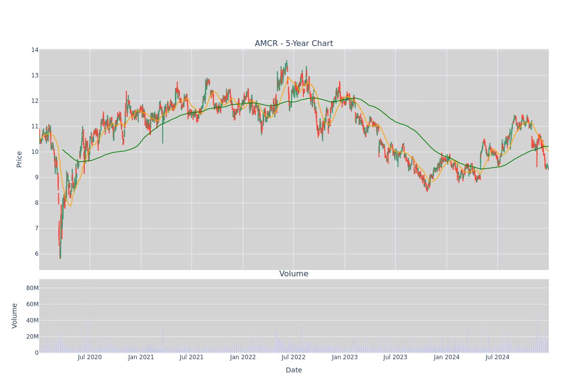The image size is (588, 392).
Task: Click the "Jan 2021" date tick label
Action: point(141,357)
